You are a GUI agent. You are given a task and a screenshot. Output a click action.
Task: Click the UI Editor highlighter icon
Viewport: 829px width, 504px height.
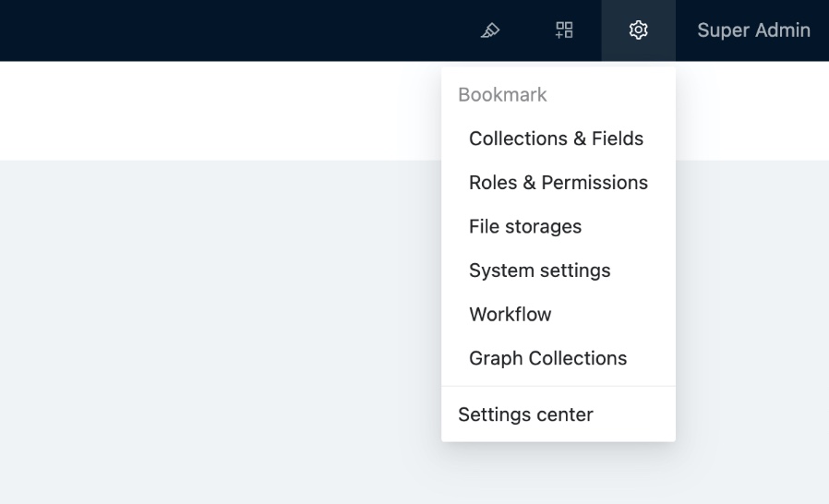pyautogui.click(x=490, y=30)
